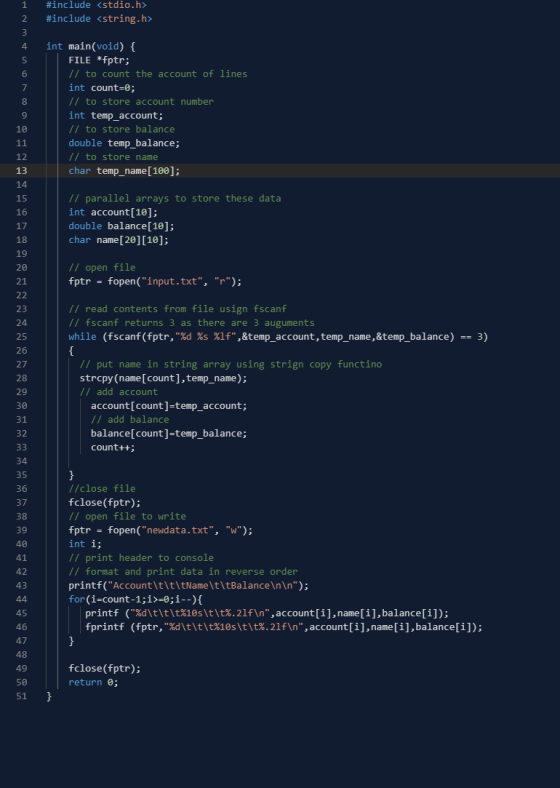Click 'FILE *fptr;' declaration
This screenshot has width=560, height=788.
[99, 60]
